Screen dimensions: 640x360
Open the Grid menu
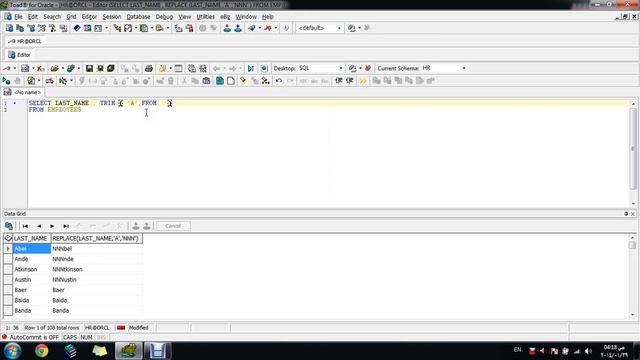tap(71, 17)
